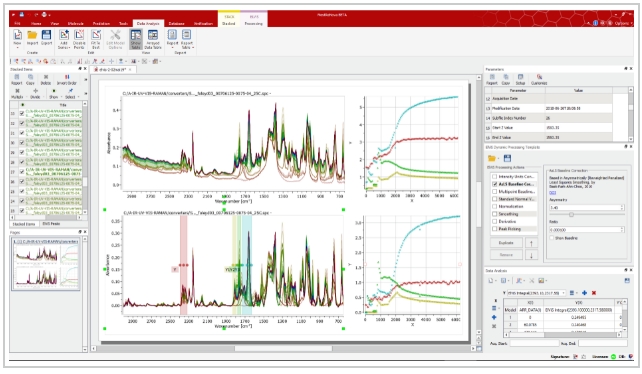This screenshot has width=642, height=374.
Task: Enable the Show Baseline checkbox
Action: [552, 238]
